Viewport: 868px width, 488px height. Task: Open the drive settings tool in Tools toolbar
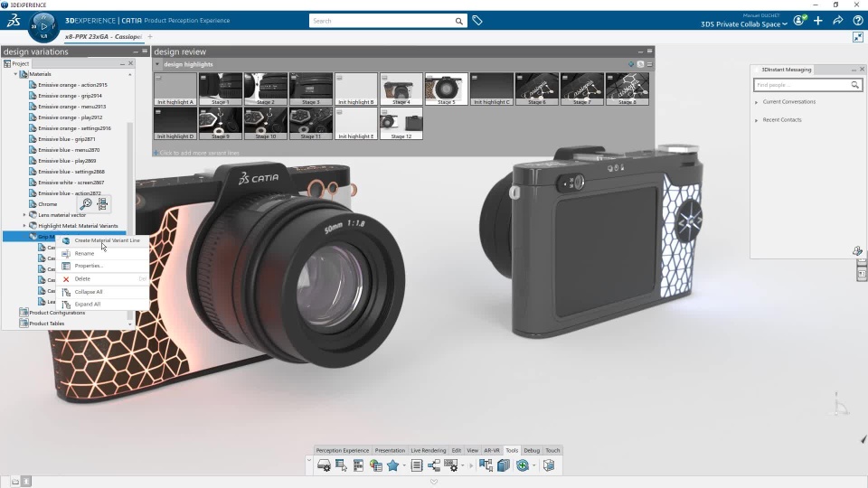coord(324,466)
